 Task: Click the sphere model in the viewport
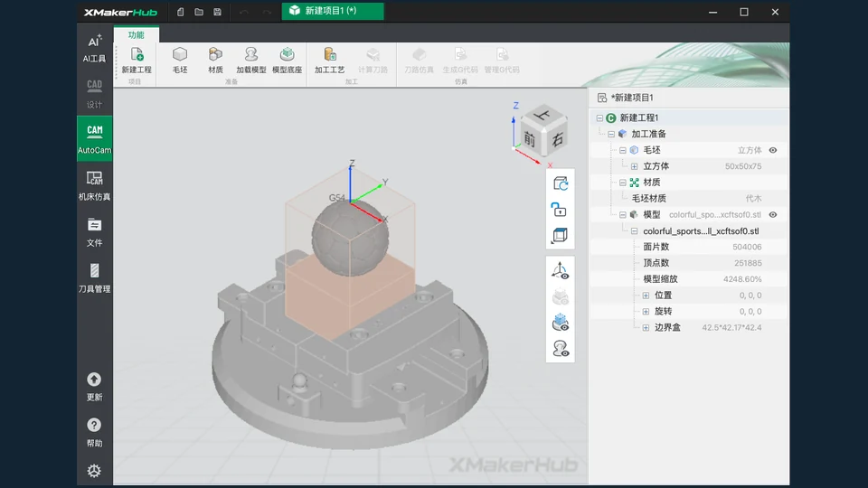tap(350, 238)
